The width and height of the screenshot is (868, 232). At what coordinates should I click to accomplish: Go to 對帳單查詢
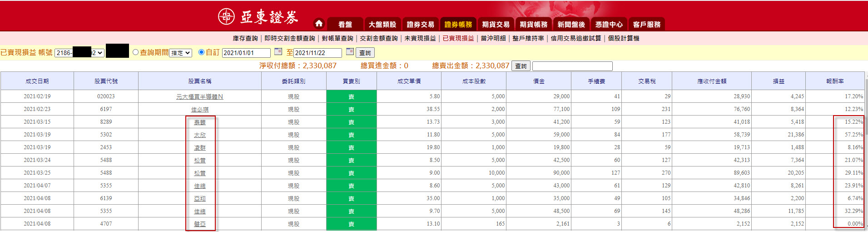[337, 38]
